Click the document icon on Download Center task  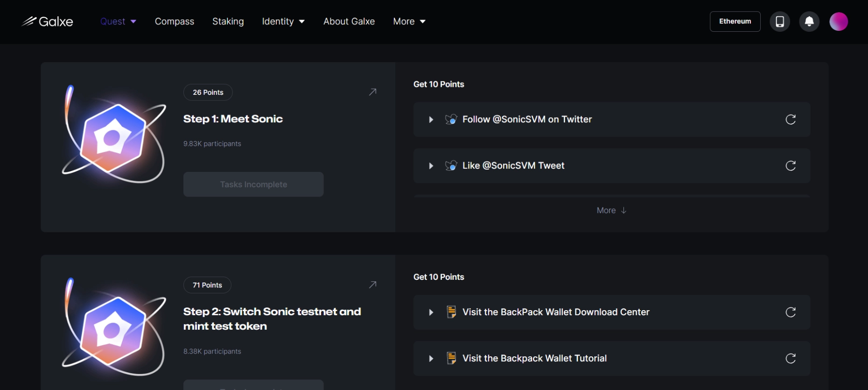[x=451, y=312]
